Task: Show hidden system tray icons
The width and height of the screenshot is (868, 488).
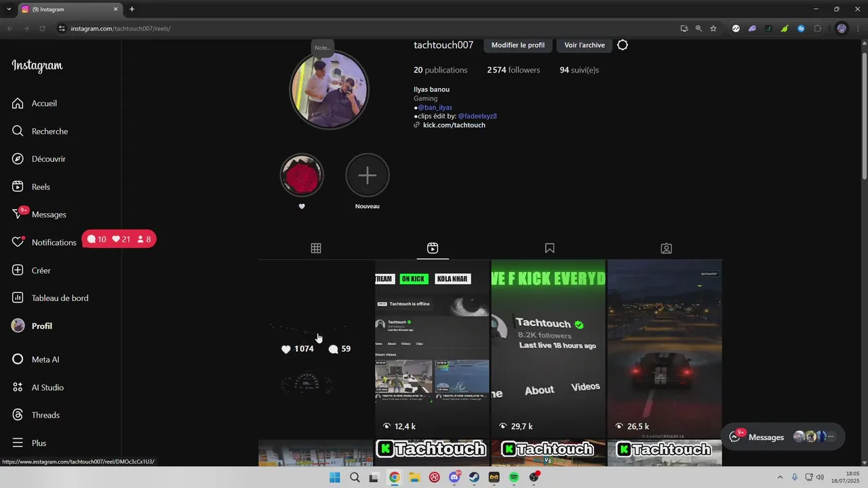Action: pyautogui.click(x=780, y=477)
